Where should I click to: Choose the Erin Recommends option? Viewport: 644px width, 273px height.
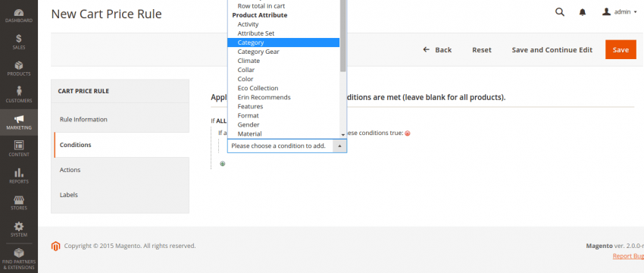click(264, 97)
